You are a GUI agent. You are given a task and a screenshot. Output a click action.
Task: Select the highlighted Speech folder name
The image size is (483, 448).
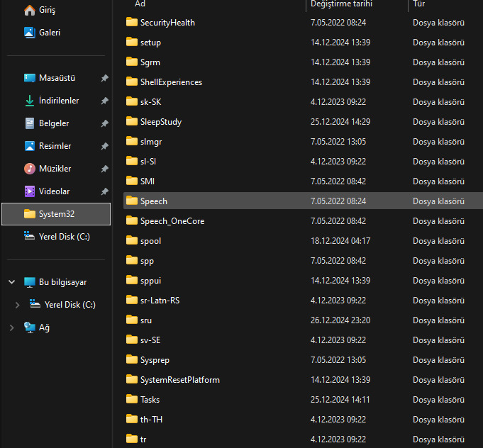154,201
